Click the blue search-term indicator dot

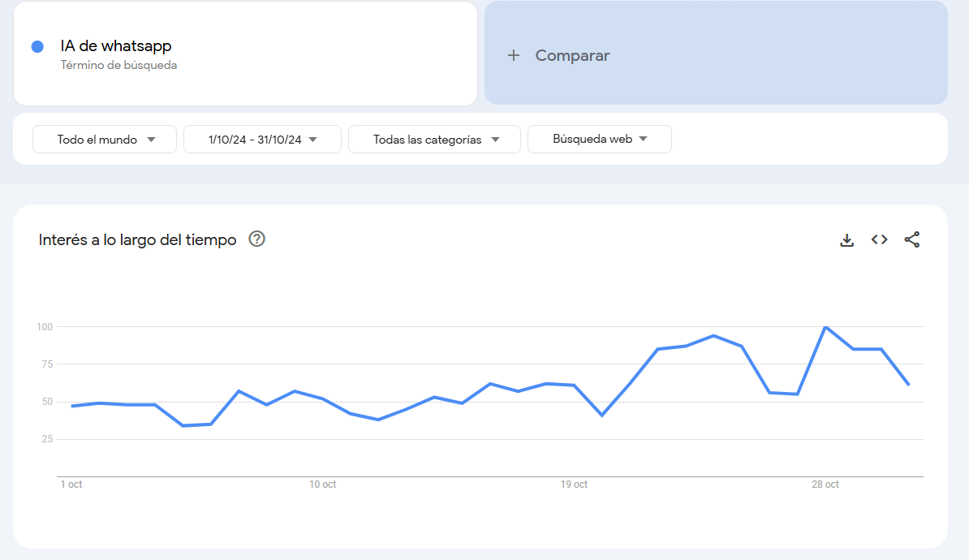tap(37, 45)
